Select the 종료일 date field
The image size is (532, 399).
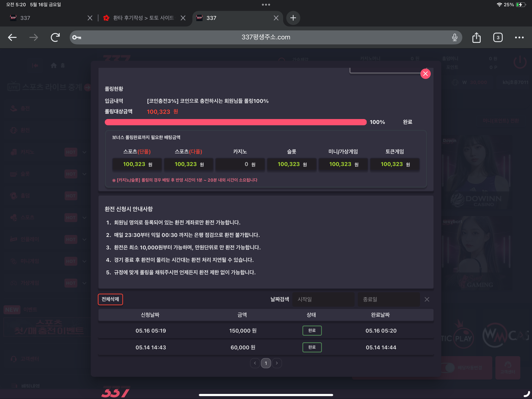[388, 299]
